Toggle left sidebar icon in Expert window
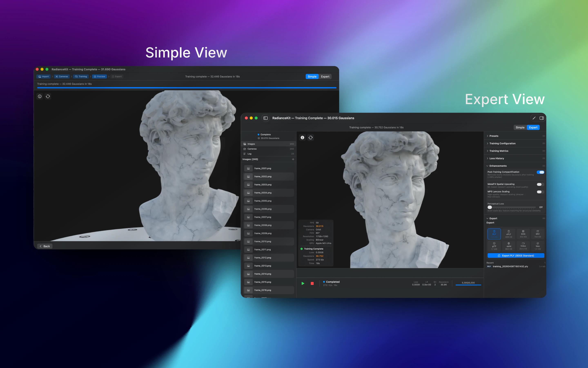The height and width of the screenshot is (368, 588). pyautogui.click(x=266, y=118)
